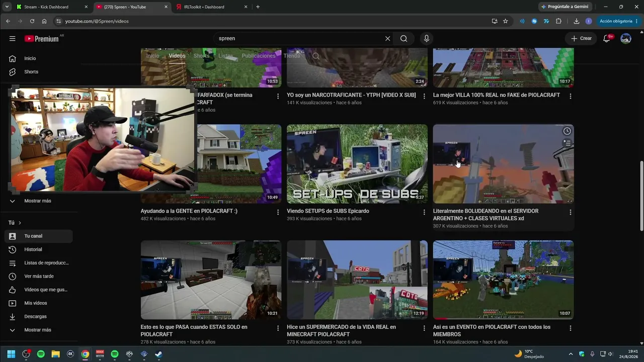
Task: Clear the search box text
Action: pyautogui.click(x=387, y=39)
